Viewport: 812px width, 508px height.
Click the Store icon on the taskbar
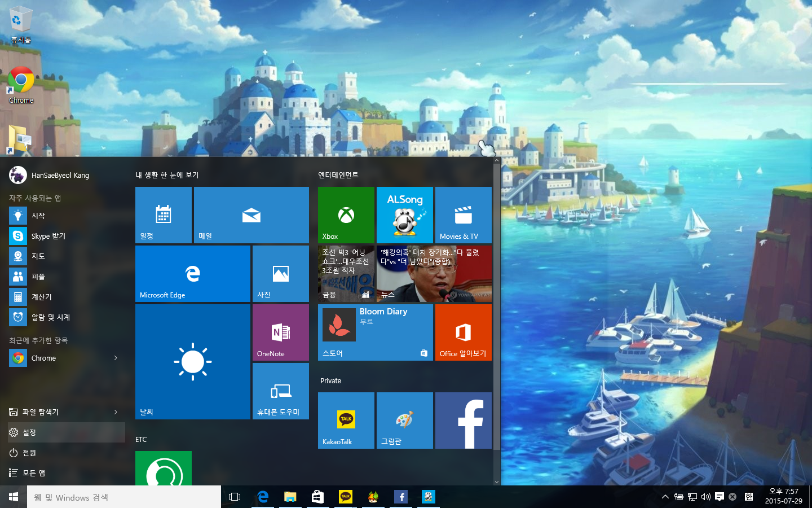(317, 497)
